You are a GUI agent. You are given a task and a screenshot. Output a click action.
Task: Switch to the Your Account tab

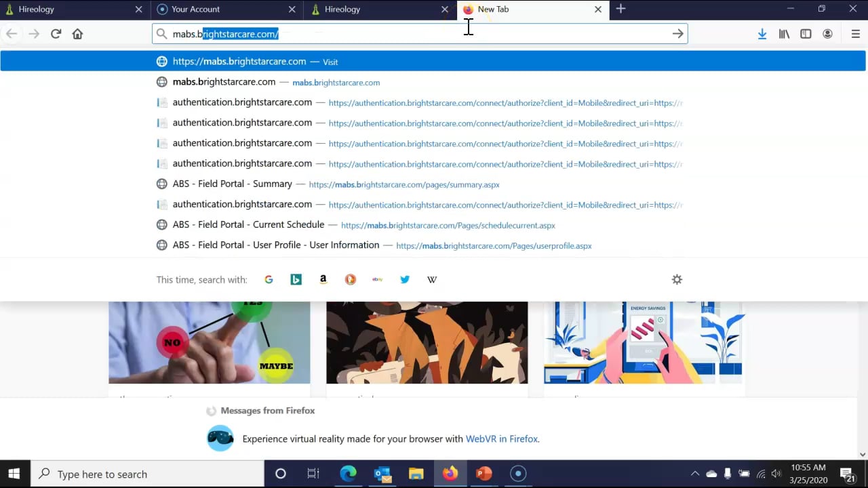[228, 9]
